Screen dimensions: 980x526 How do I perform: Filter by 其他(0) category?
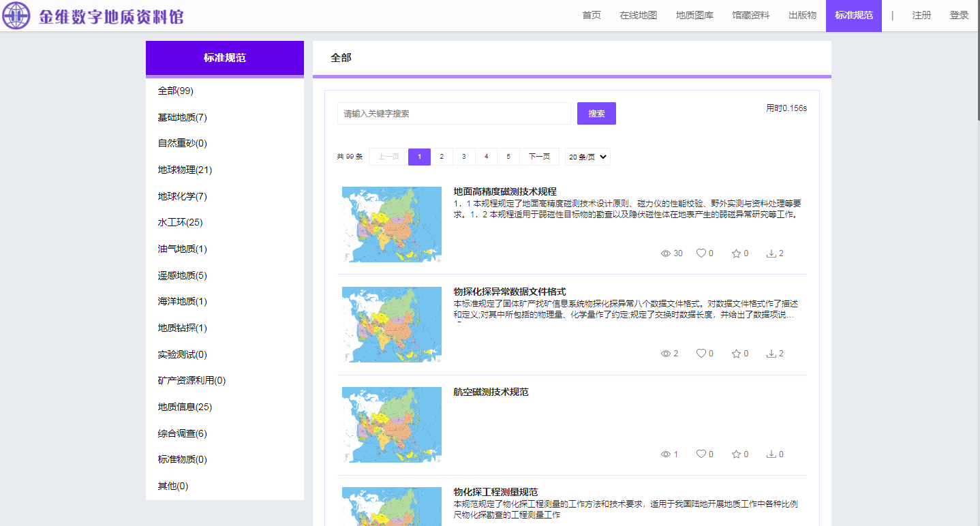(173, 486)
